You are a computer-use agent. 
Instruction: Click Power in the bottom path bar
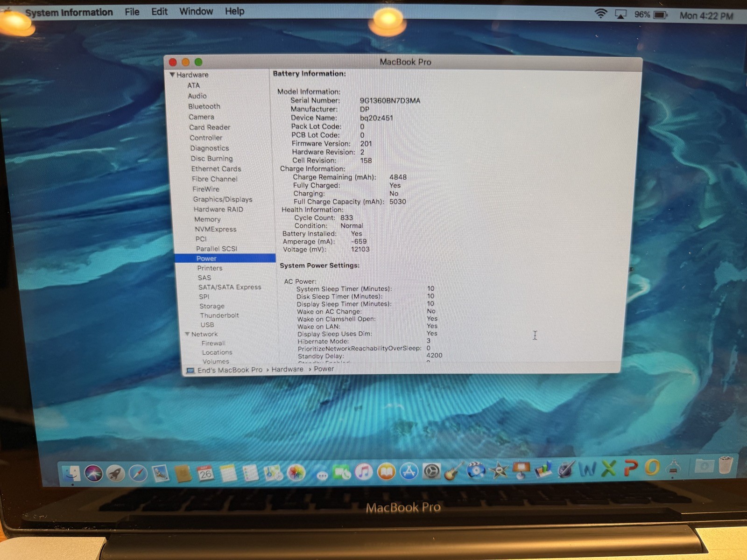[324, 369]
